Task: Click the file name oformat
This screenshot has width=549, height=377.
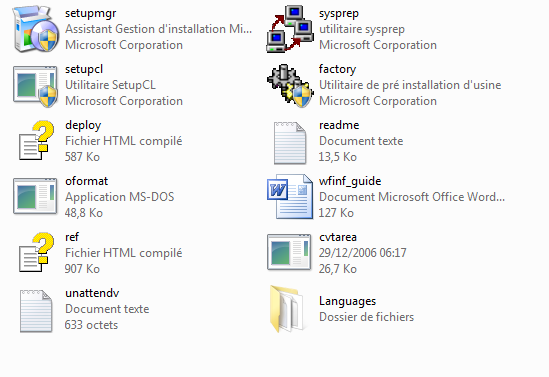Action: [x=86, y=181]
